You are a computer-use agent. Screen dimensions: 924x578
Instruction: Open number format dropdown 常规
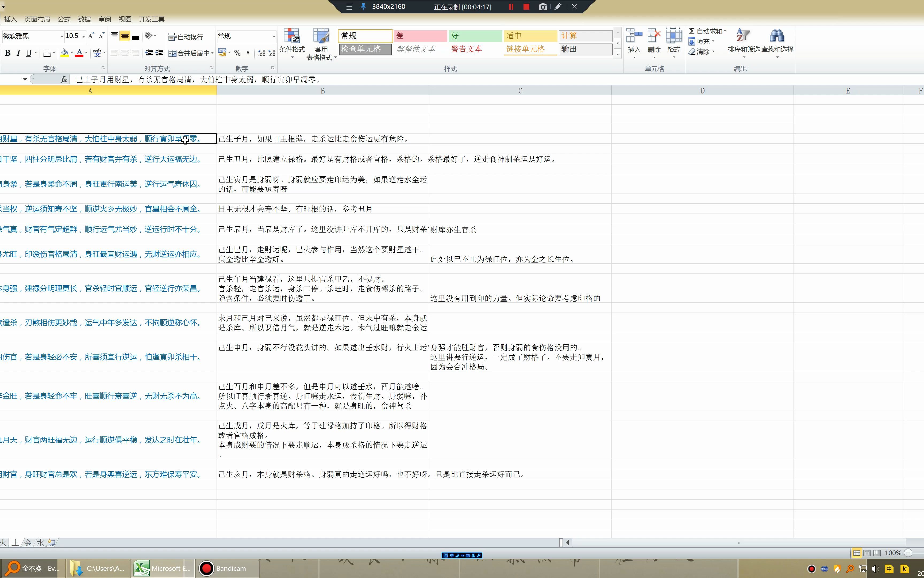click(x=274, y=36)
